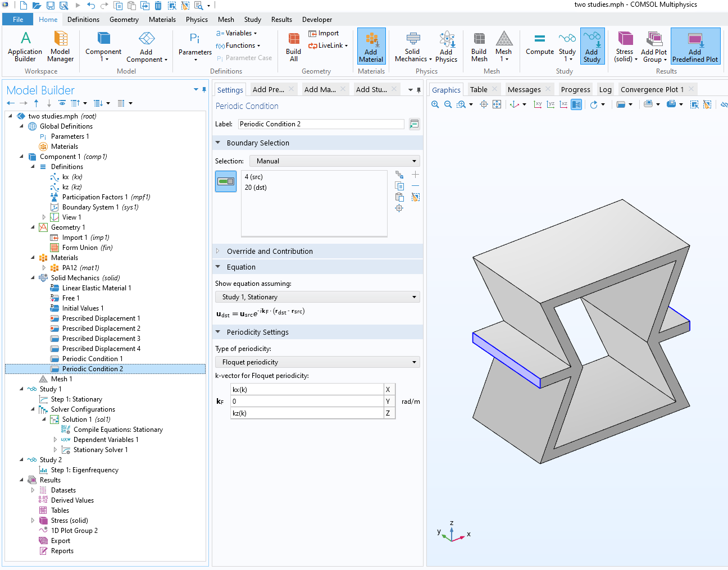Switch Graphics to the xy view
Image resolution: width=728 pixels, height=570 pixels.
(538, 104)
